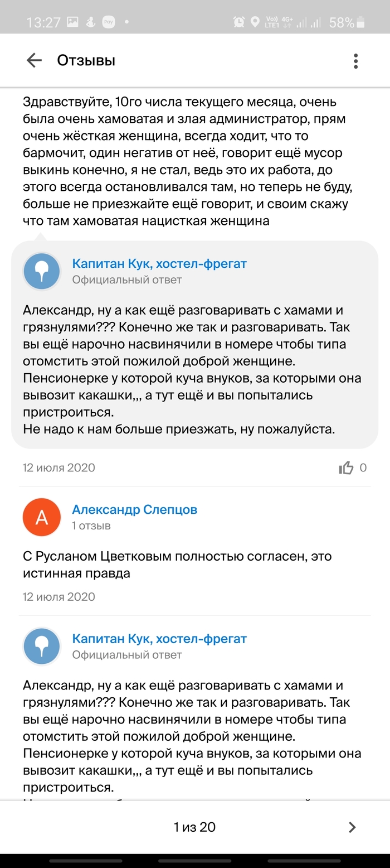Tap the location icon in status bar
This screenshot has width=390, height=868.
(x=255, y=22)
